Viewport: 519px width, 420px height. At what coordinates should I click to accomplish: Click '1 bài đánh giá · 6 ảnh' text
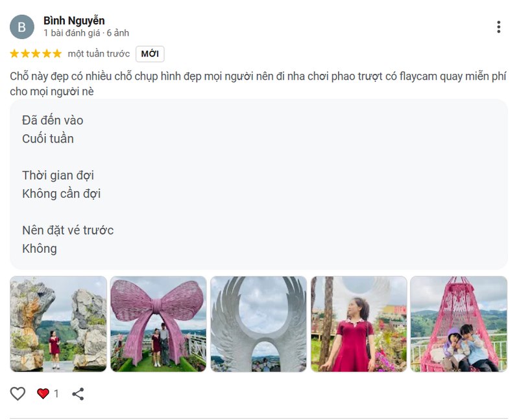pyautogui.click(x=86, y=33)
